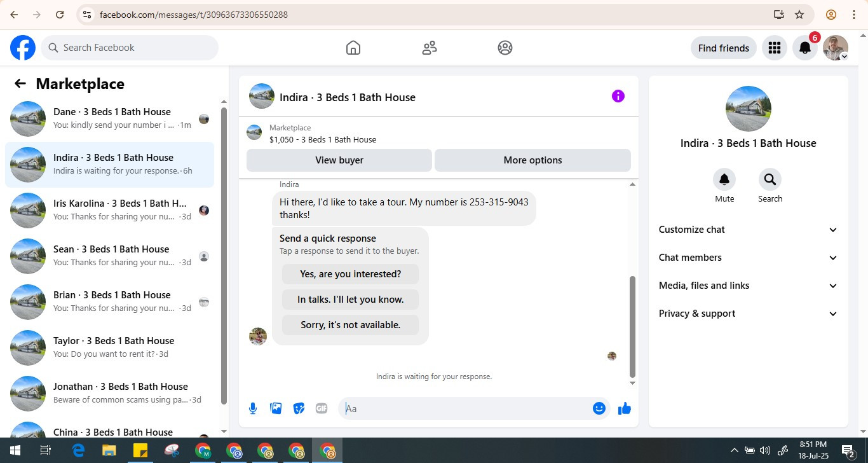
Task: Click the conversation list scrollbar
Action: click(224, 254)
